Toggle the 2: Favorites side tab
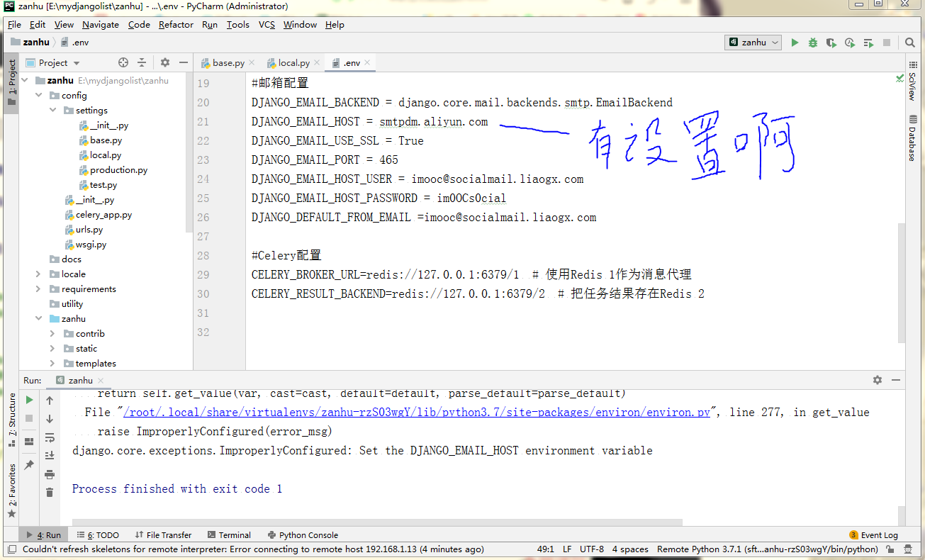Image resolution: width=925 pixels, height=560 pixels. pos(11,491)
